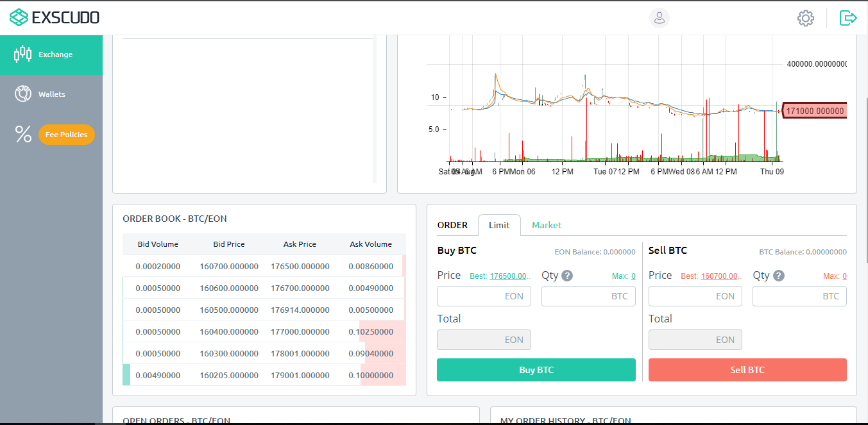Click the Wallets pie icon
This screenshot has width=868, height=425.
[x=23, y=94]
